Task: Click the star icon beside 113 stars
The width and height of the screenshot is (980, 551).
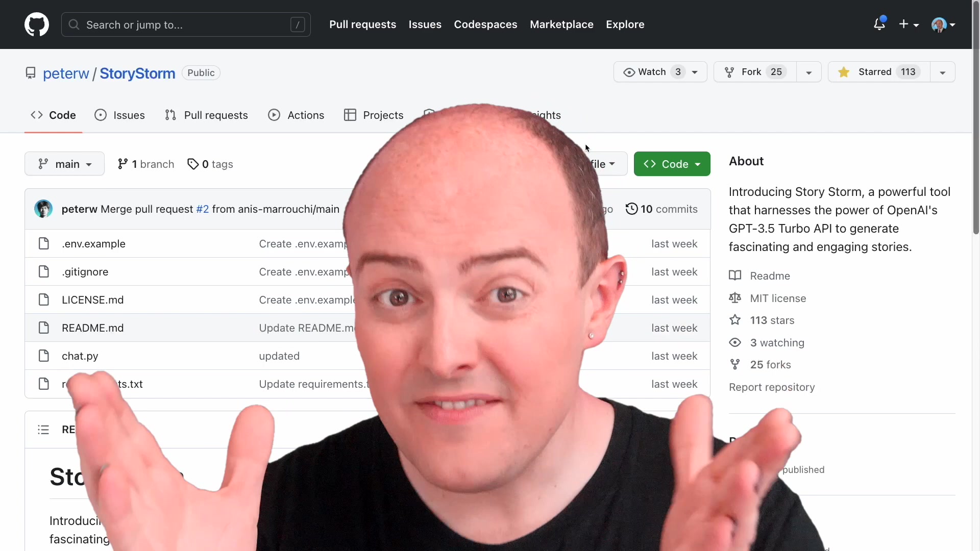Action: (x=735, y=320)
